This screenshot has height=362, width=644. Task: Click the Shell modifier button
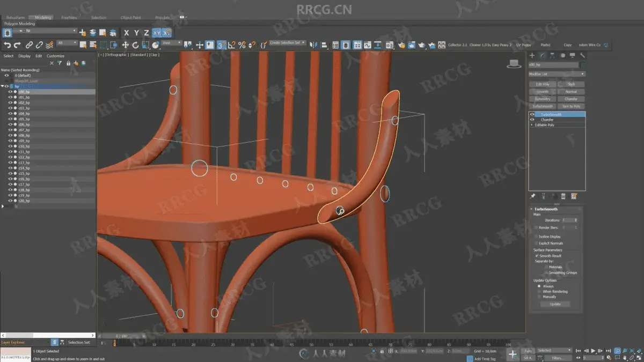point(571,84)
